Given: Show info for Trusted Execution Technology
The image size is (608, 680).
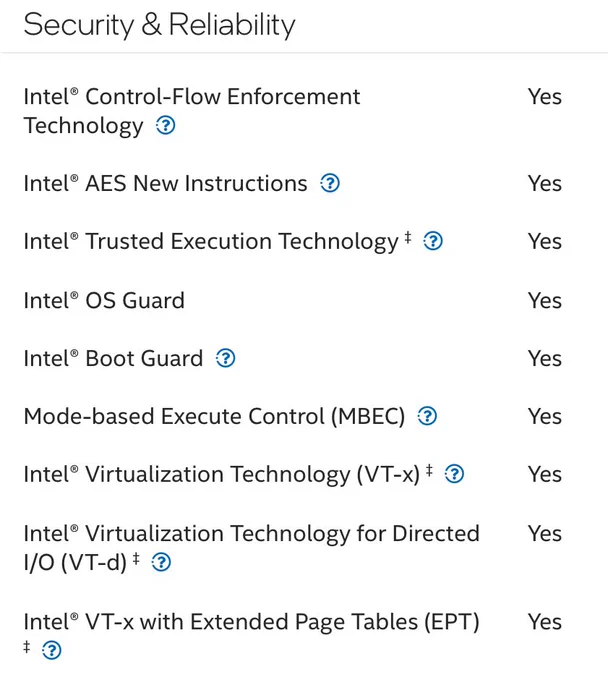Looking at the screenshot, I should pos(433,241).
